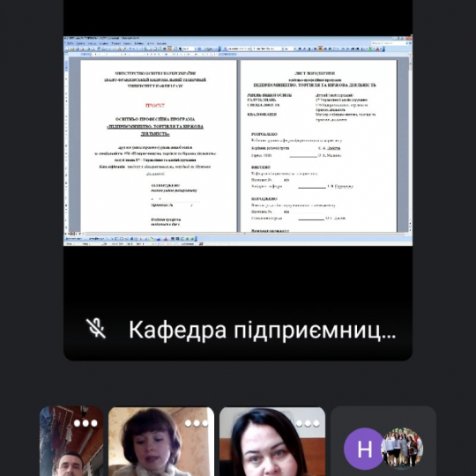This screenshot has width=476, height=476.
Task: Click the red font color icon in formatting toolbar
Action: tap(377, 48)
